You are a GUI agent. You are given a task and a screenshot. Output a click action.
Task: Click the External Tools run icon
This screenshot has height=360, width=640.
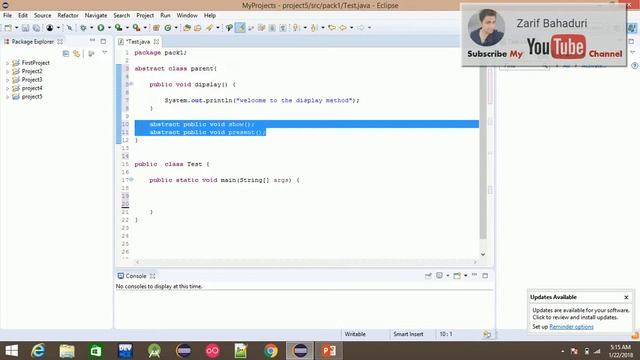(x=136, y=28)
